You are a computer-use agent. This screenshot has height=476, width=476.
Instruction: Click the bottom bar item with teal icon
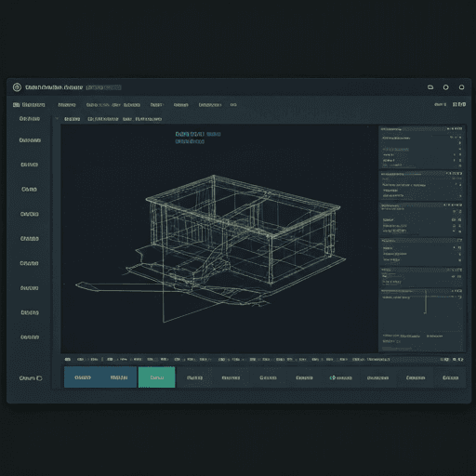[340, 377]
